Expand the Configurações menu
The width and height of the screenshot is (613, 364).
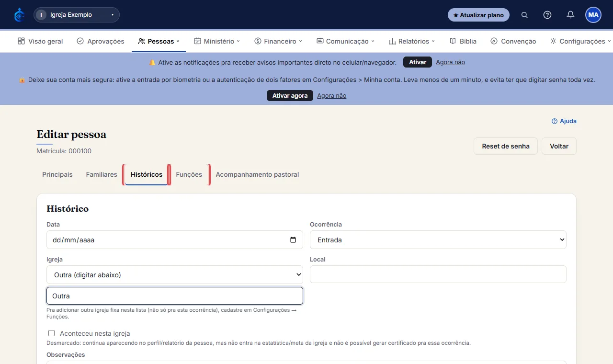point(580,41)
